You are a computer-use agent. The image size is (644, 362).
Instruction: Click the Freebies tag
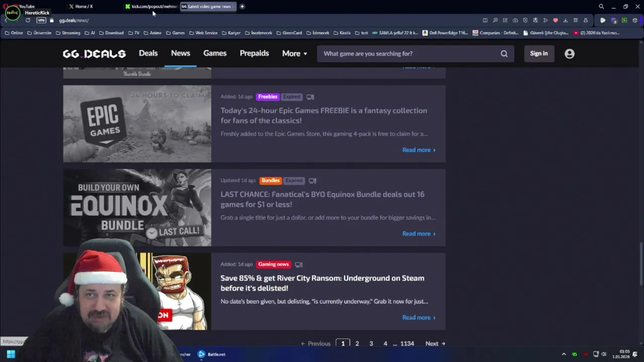268,97
